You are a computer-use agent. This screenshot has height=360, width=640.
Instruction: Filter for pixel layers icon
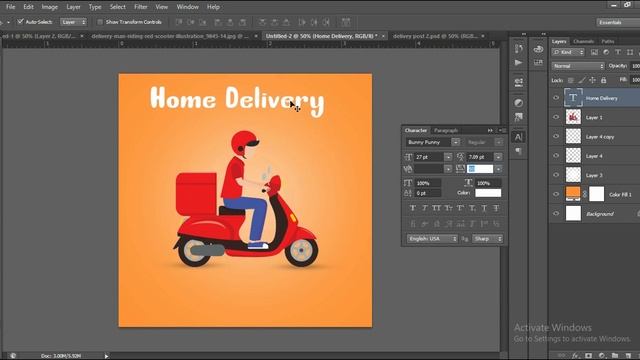(594, 52)
